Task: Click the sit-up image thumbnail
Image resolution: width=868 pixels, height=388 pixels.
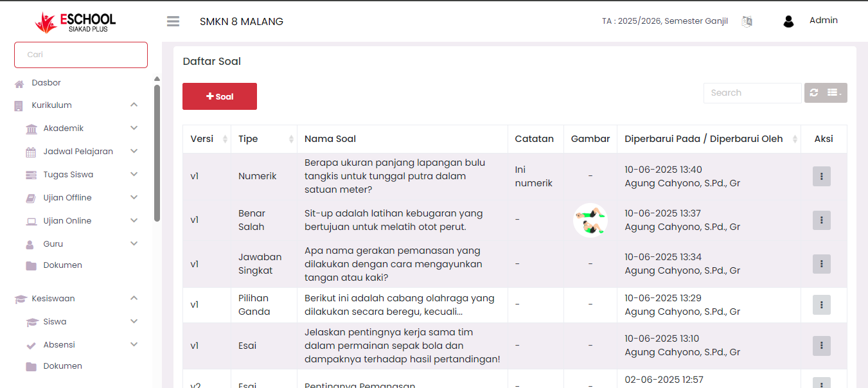Action: [x=590, y=220]
